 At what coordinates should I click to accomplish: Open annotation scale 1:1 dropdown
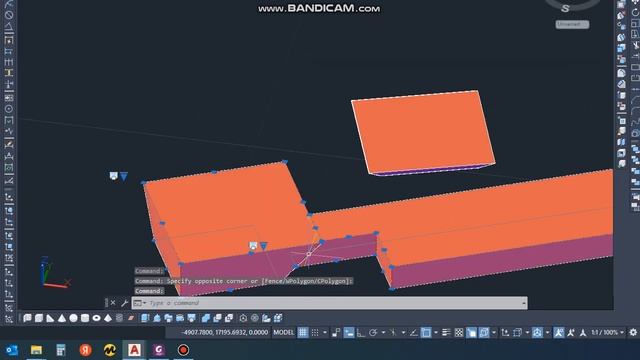coord(607,333)
